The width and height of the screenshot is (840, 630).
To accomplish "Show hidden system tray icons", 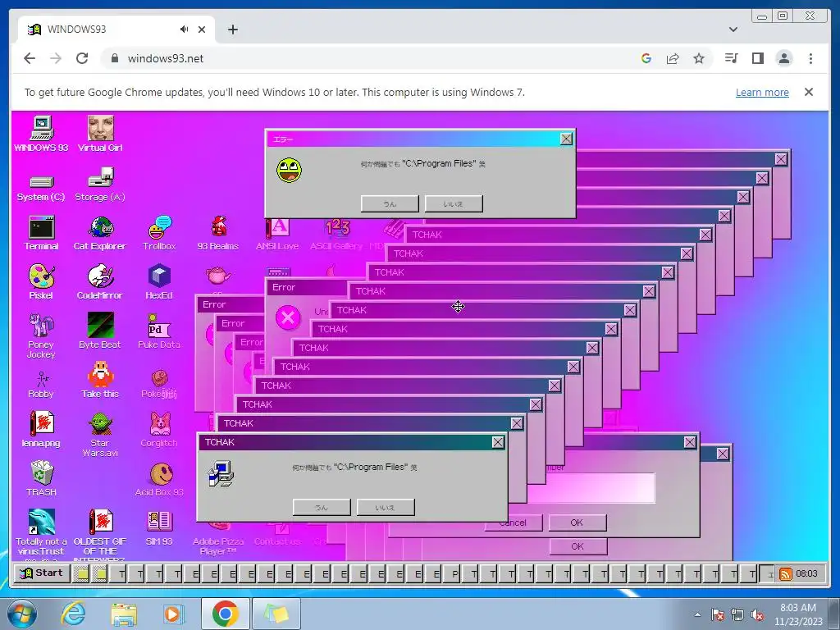I will pos(697,614).
